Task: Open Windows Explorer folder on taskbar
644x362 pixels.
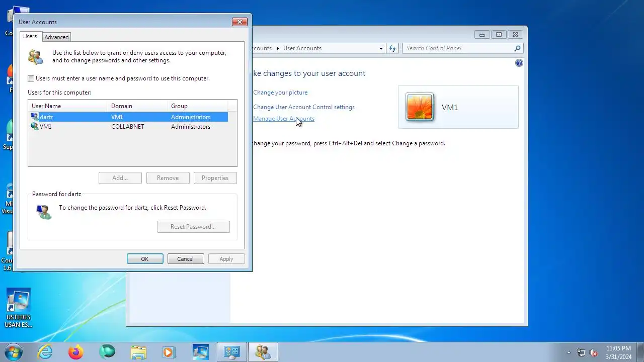Action: (138, 352)
